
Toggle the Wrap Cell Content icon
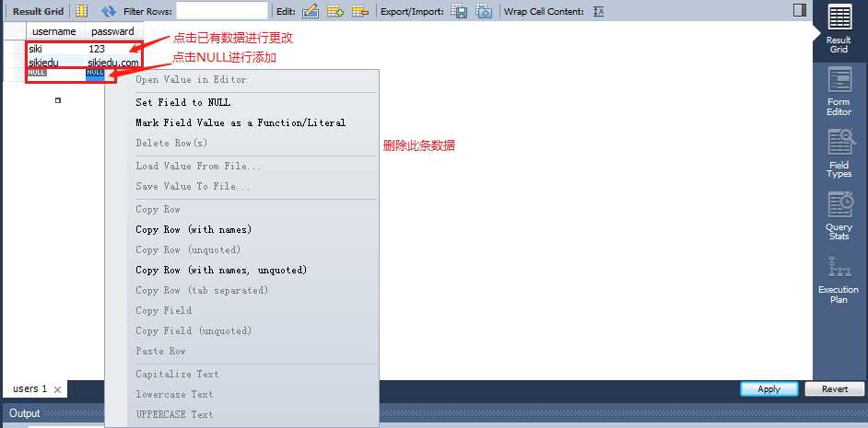[x=598, y=11]
